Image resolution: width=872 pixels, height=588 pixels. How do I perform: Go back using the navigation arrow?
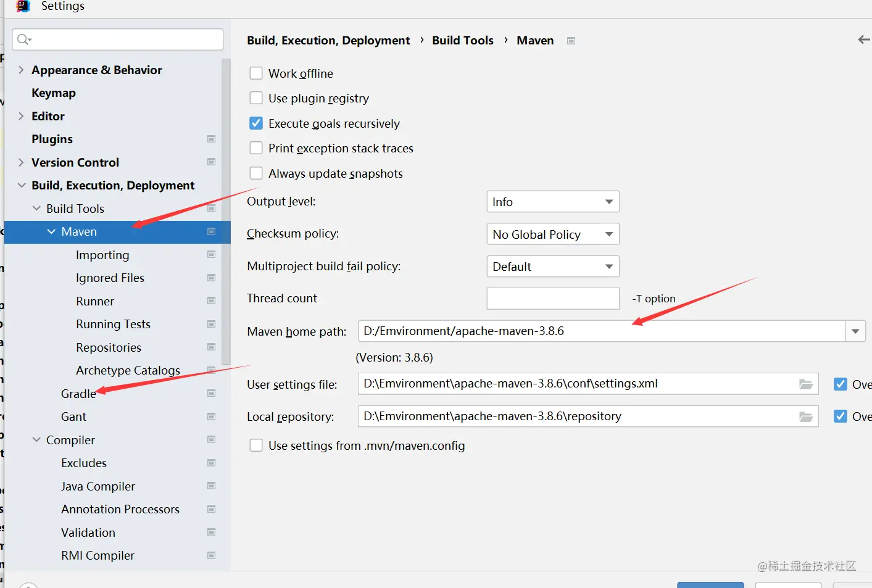pyautogui.click(x=864, y=40)
